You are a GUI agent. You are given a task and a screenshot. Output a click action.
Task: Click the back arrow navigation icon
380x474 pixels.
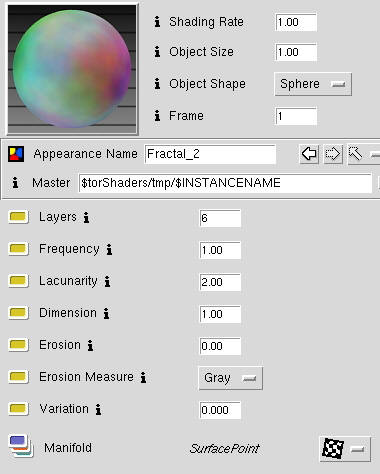tap(309, 154)
